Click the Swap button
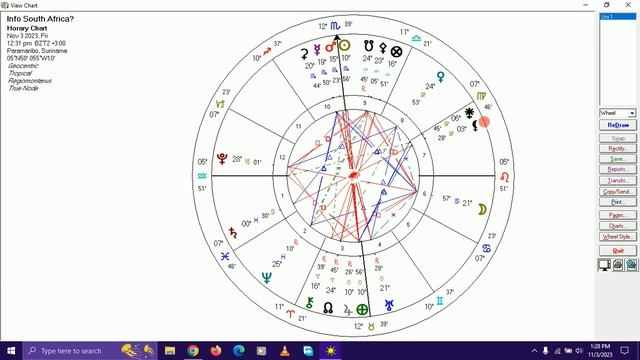Image resolution: width=640 pixels, height=360 pixels. (x=618, y=138)
